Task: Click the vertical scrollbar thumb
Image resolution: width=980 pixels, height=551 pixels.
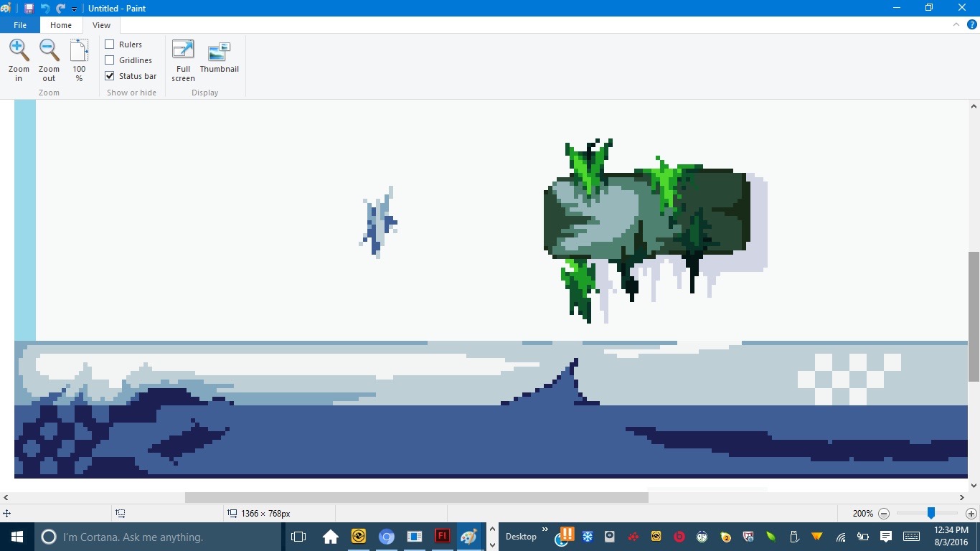Action: pyautogui.click(x=974, y=316)
